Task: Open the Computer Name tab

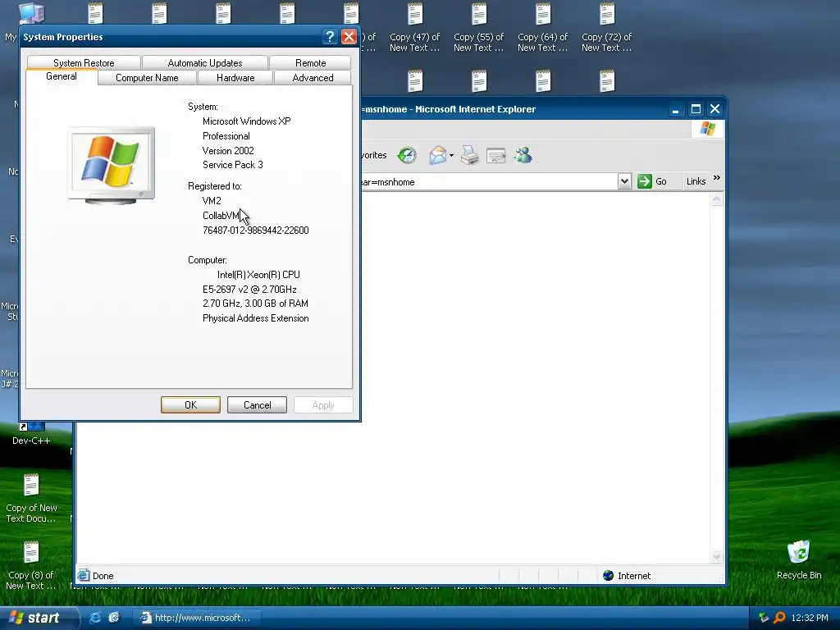Action: pos(147,78)
